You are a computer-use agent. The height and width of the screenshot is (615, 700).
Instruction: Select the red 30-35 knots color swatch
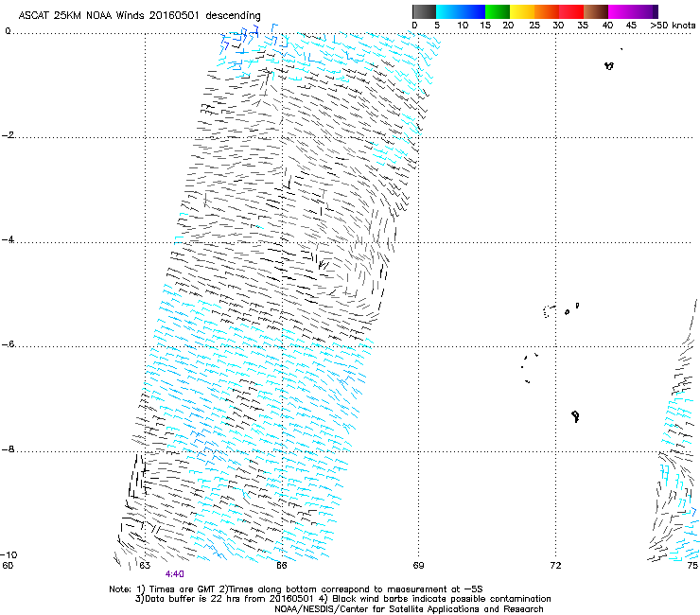(x=571, y=11)
